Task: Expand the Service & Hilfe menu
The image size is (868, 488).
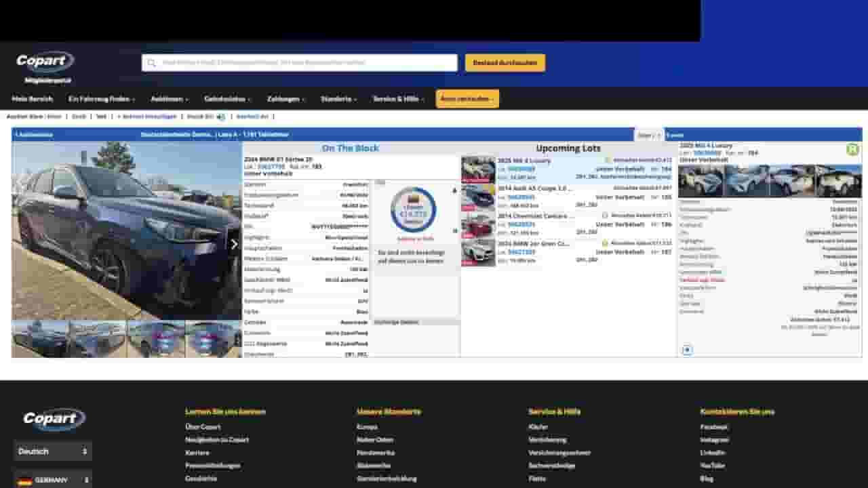Action: click(399, 99)
